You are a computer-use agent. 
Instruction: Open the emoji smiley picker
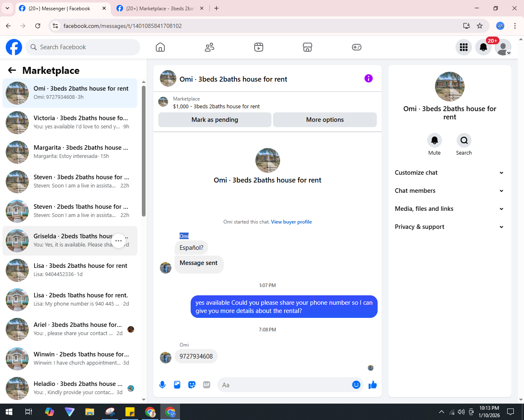356,385
